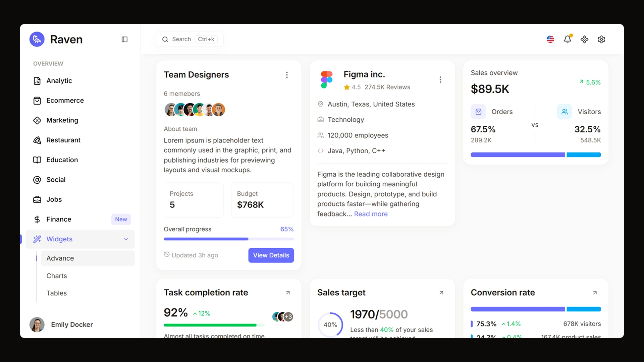Open the Analytic menu item
The width and height of the screenshot is (644, 362).
tap(80, 81)
